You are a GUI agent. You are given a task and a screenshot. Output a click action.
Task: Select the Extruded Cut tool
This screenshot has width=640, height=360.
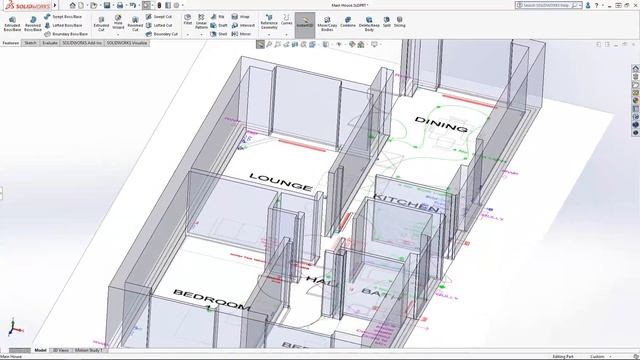click(101, 24)
